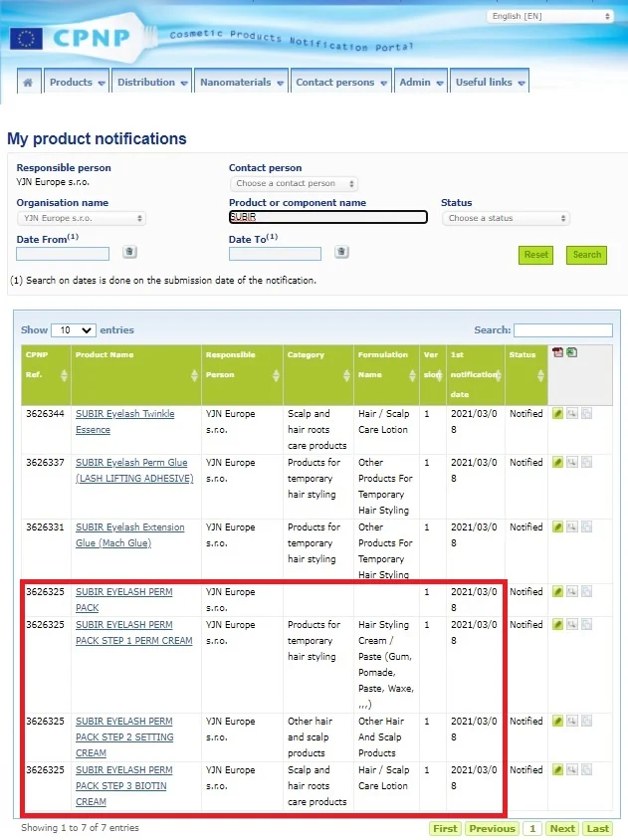628x840 pixels.
Task: Go to the Next page
Action: tap(562, 828)
